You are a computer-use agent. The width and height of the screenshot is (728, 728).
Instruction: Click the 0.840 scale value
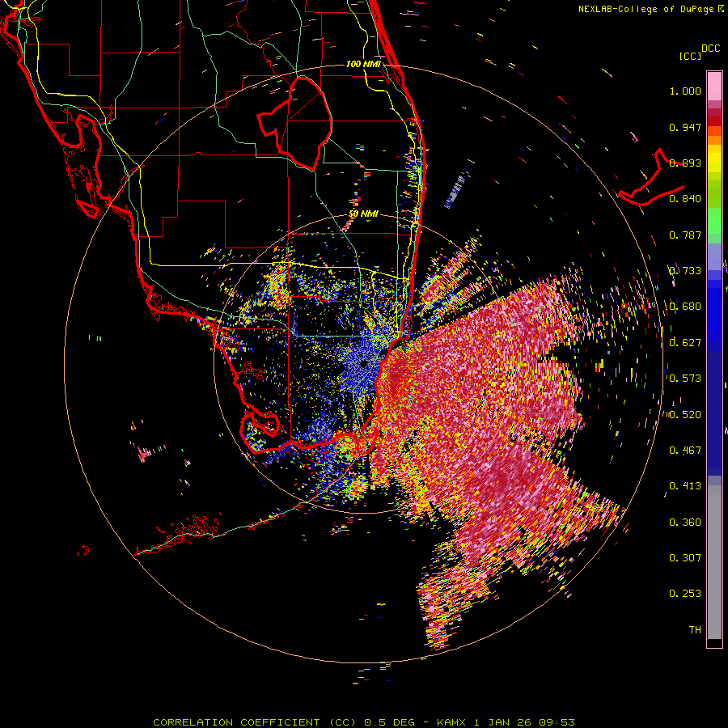pos(685,199)
